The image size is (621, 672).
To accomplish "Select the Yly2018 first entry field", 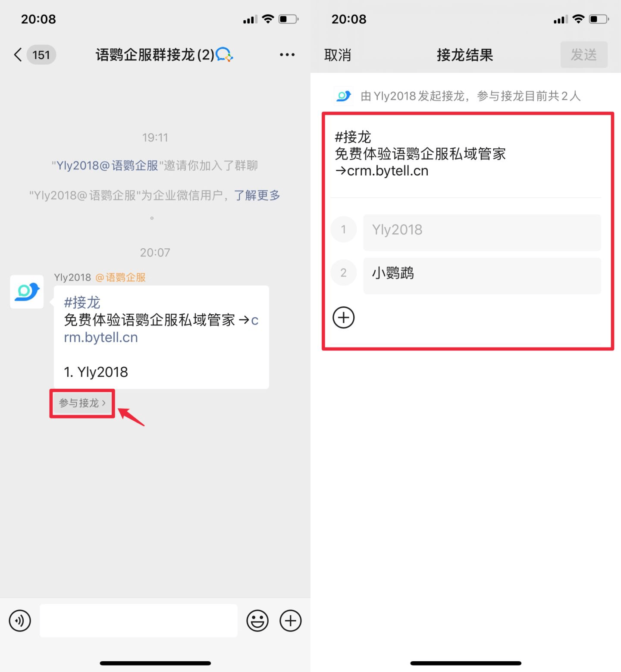I will [482, 233].
